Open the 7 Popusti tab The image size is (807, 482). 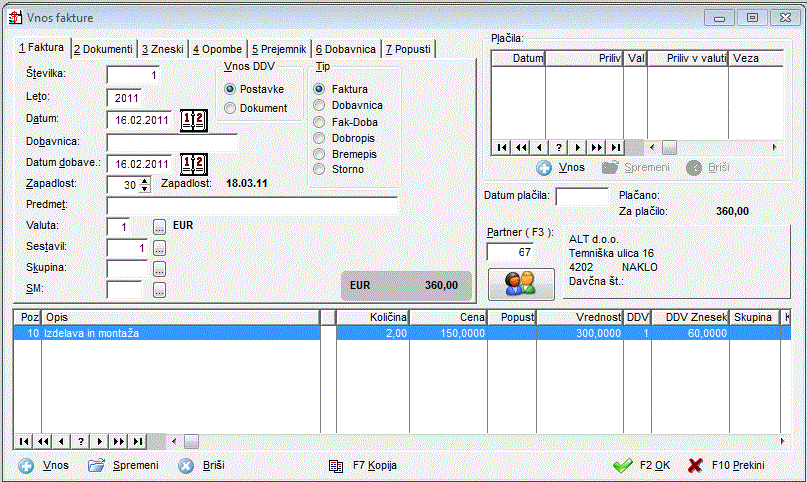pos(407,48)
